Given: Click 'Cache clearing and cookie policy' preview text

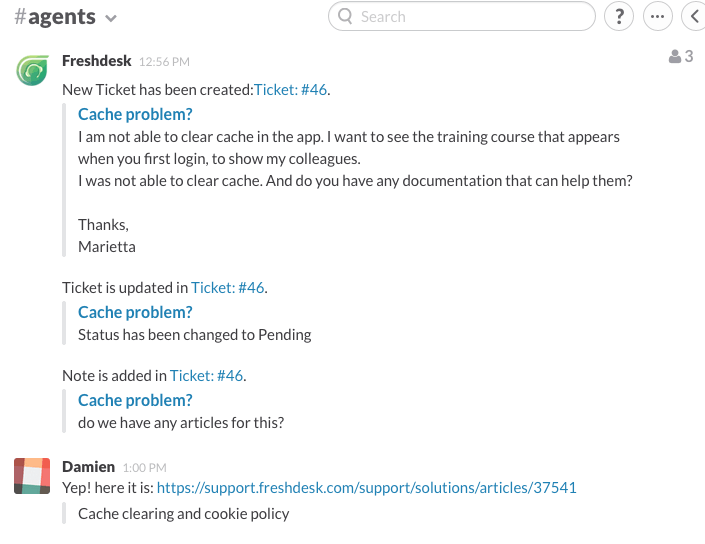Looking at the screenshot, I should click(183, 514).
